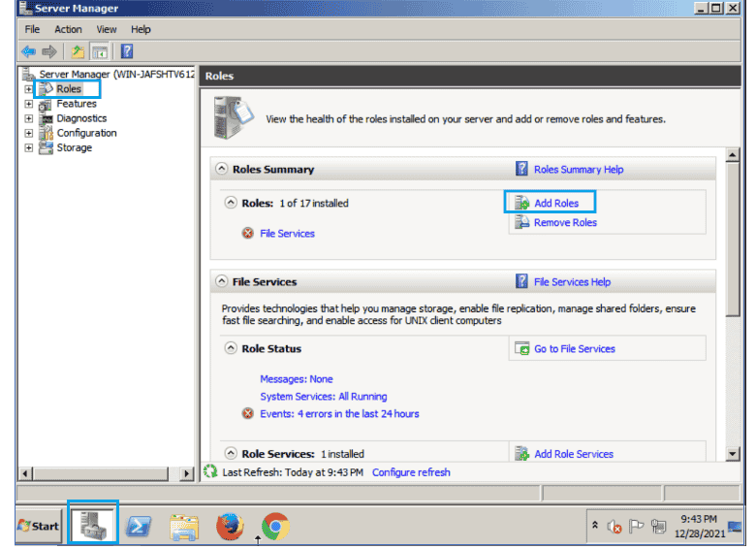Viewport: 756px width, 549px height.
Task: Select Features in the tree
Action: [77, 103]
